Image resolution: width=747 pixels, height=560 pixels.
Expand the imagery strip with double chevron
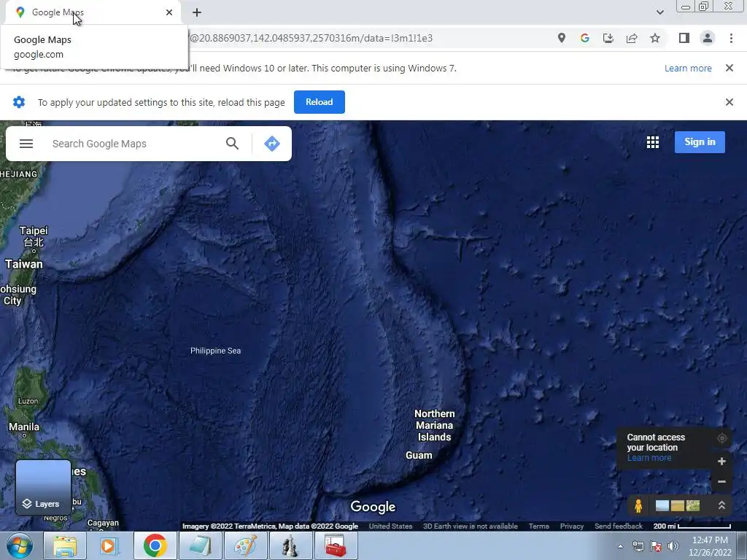pyautogui.click(x=721, y=505)
